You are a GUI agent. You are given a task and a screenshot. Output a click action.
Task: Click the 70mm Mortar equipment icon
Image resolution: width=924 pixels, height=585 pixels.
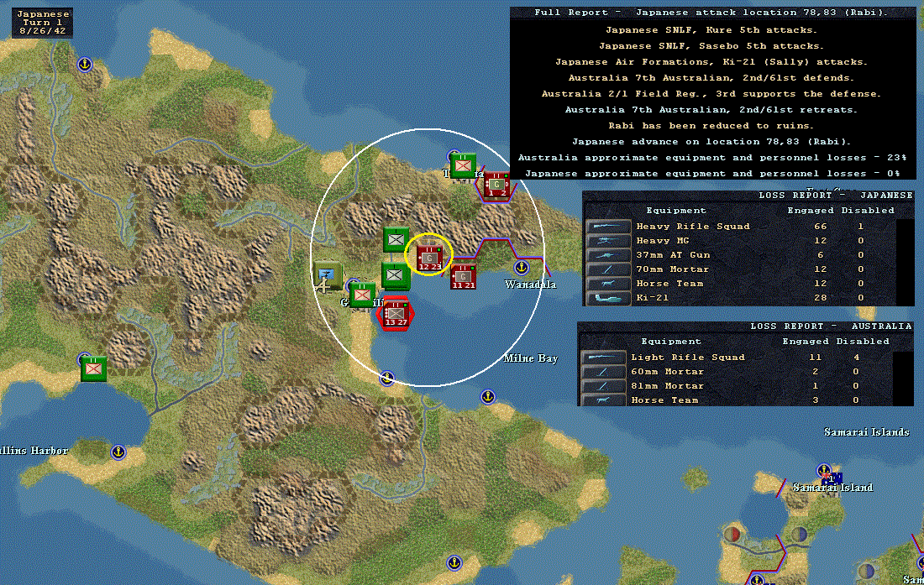(x=608, y=269)
